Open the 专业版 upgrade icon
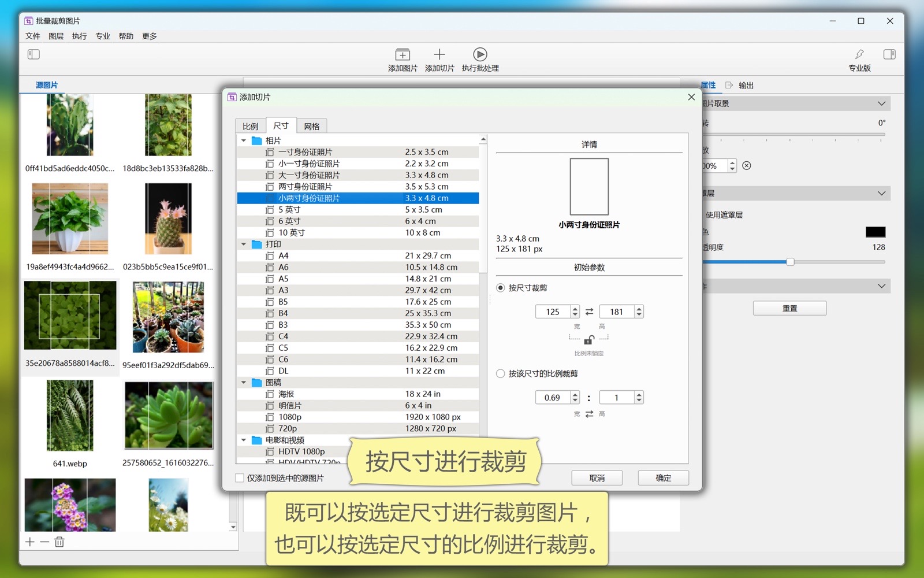 point(859,55)
